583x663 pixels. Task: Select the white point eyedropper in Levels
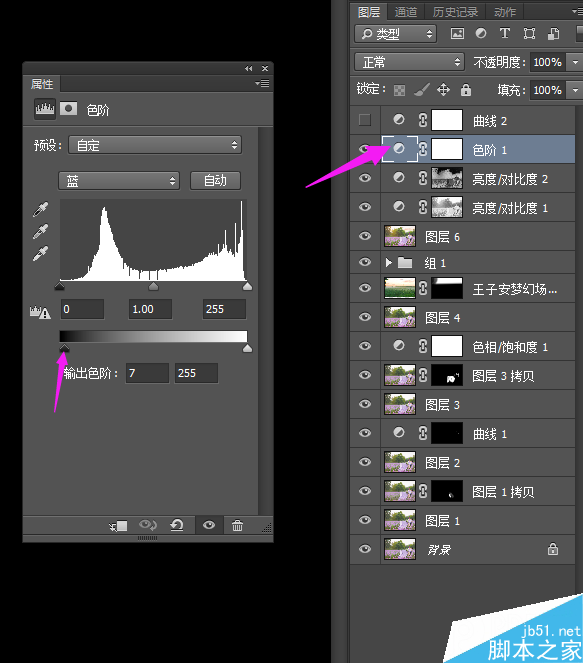(x=41, y=253)
